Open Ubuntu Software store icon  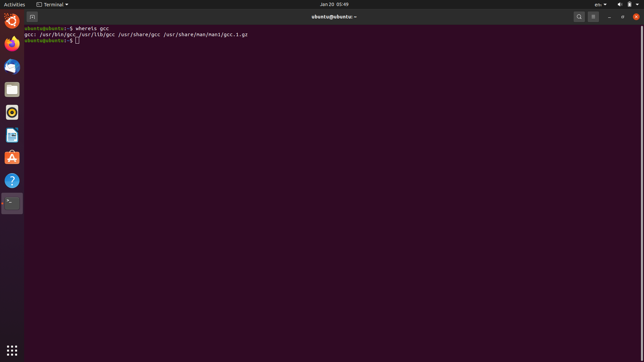12,158
